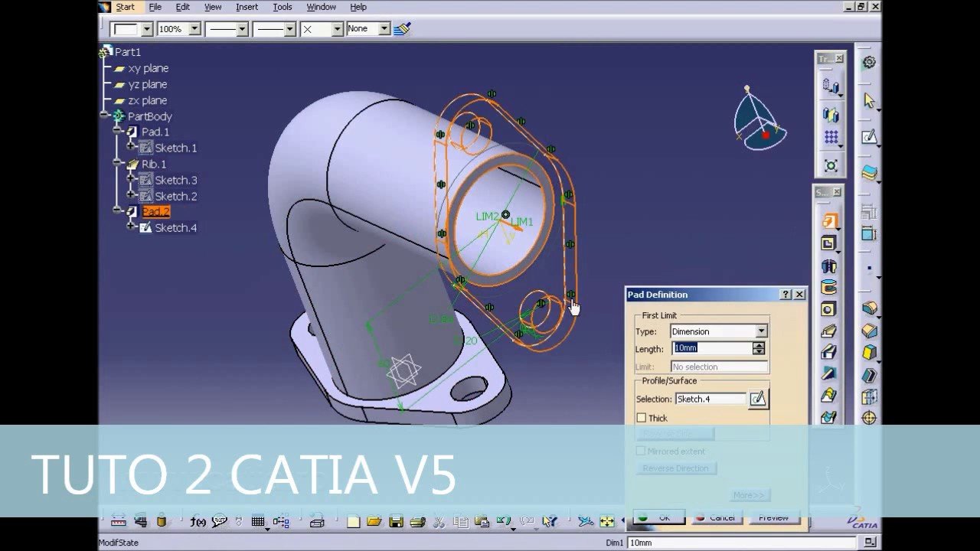Open the File menu

click(x=155, y=7)
